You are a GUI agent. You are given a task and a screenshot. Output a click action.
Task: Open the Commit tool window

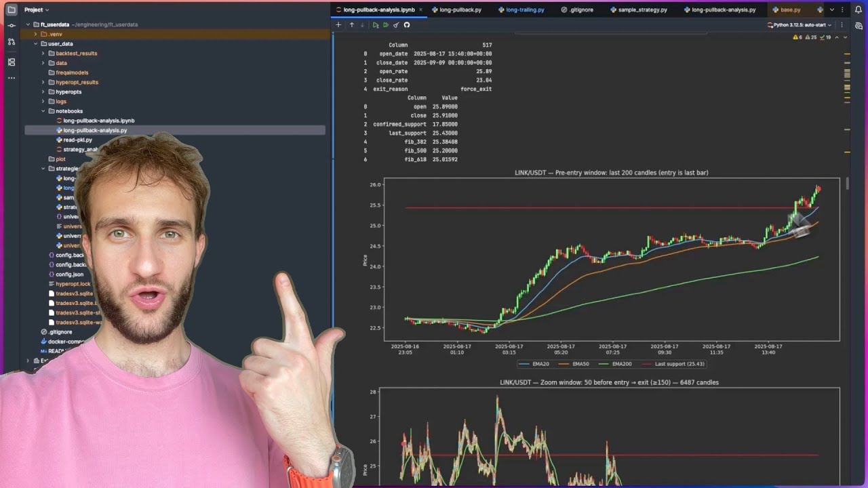(12, 25)
